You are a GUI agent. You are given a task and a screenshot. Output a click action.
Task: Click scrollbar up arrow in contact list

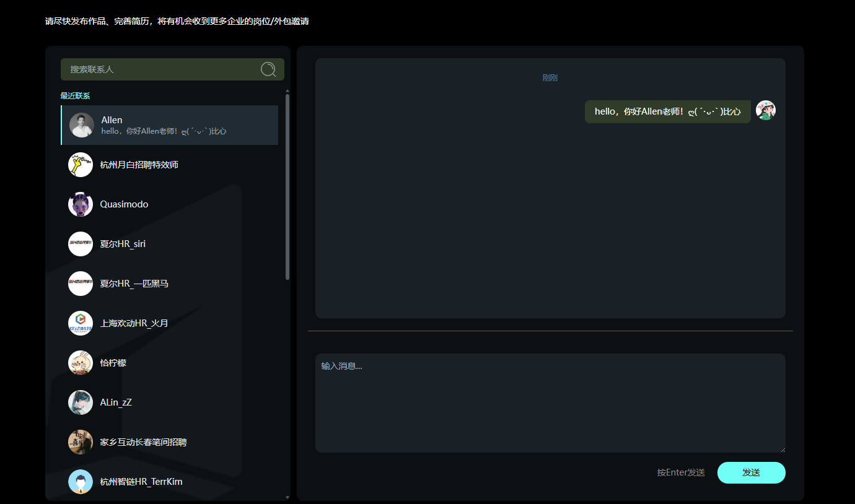[287, 92]
